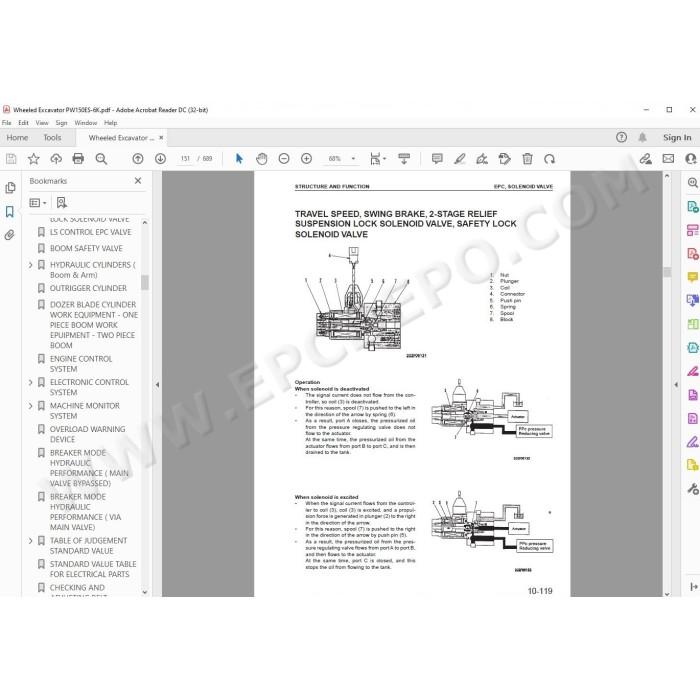
Task: Open the Window menu
Action: click(x=86, y=123)
